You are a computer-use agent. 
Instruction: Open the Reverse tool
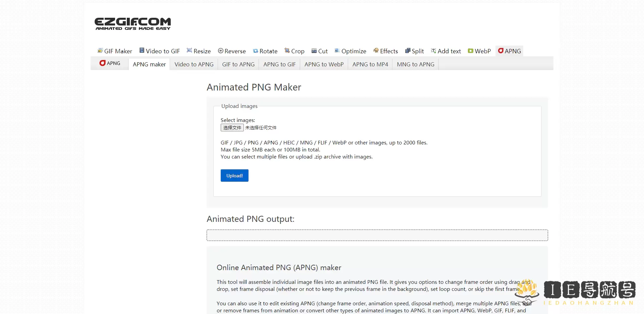232,51
